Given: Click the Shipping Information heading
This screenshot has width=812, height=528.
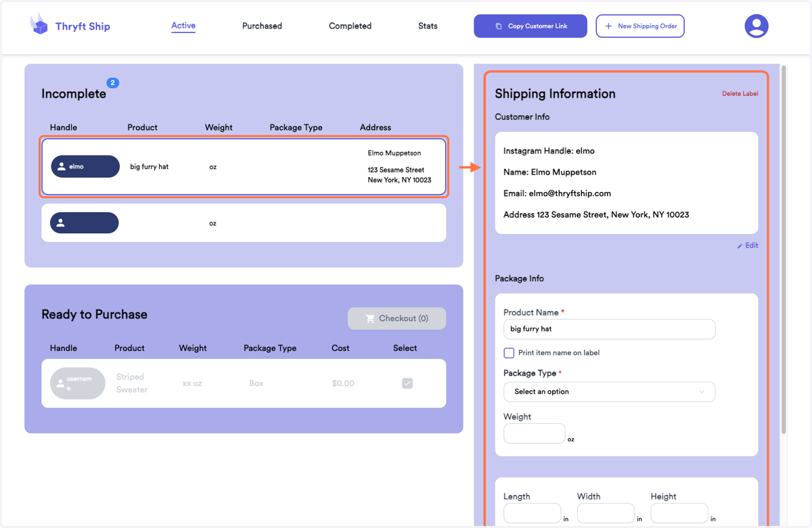Looking at the screenshot, I should [555, 94].
